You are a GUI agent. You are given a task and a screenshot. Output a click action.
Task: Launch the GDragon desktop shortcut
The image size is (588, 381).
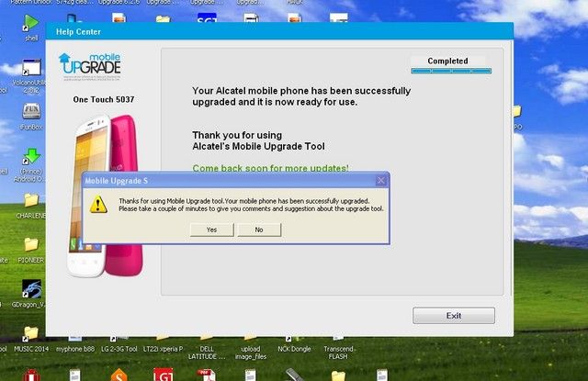[x=30, y=288]
